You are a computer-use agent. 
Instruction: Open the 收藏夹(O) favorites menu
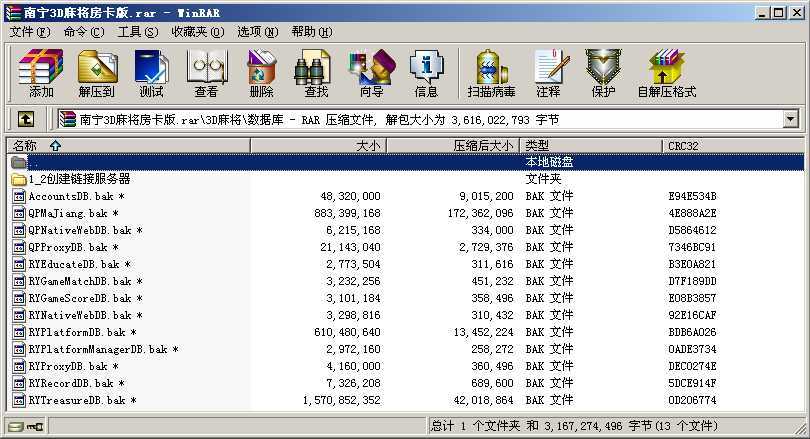(x=195, y=32)
